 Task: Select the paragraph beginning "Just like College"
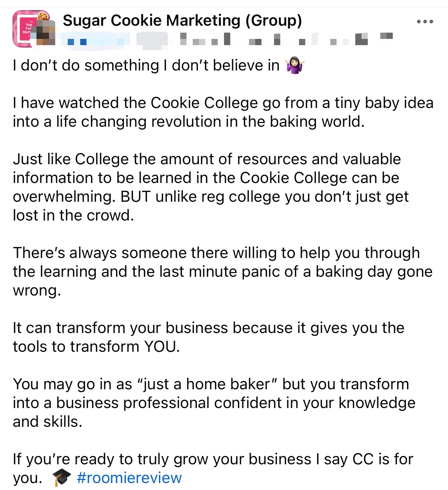(210, 187)
